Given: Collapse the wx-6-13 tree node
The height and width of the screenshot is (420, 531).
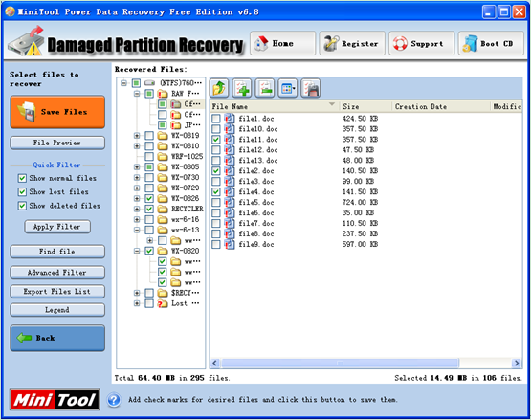Looking at the screenshot, I should point(137,230).
